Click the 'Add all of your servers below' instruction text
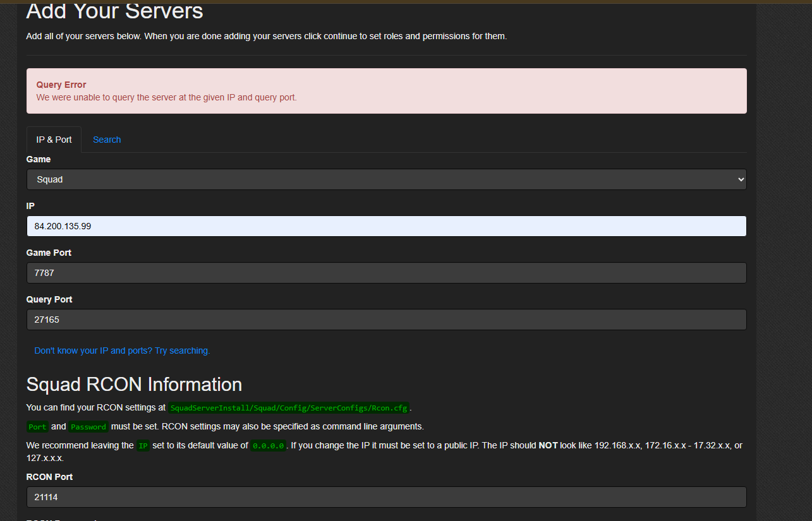Image resolution: width=812 pixels, height=521 pixels. 266,36
